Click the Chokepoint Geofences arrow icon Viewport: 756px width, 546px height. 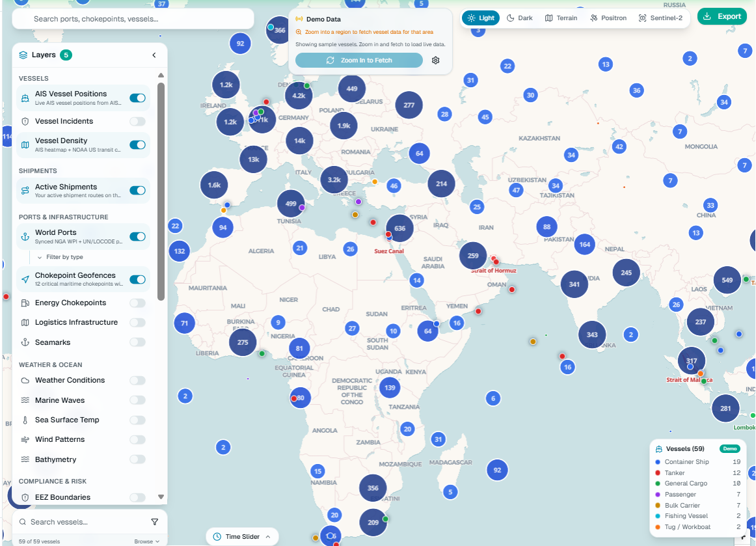(25, 279)
